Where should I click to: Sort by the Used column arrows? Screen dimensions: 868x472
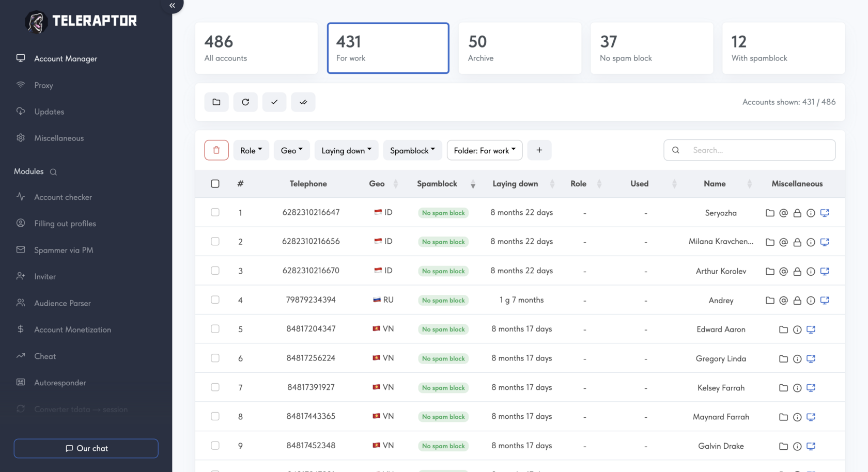point(674,184)
